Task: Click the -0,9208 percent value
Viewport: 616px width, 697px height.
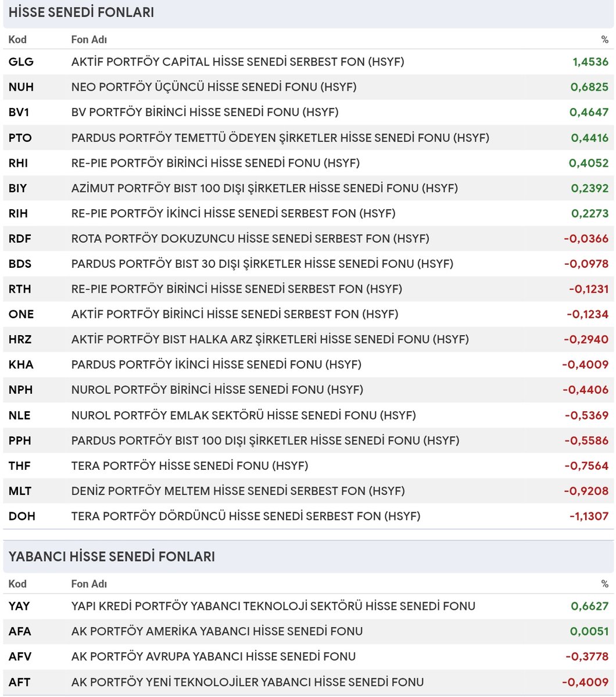Action: click(586, 491)
